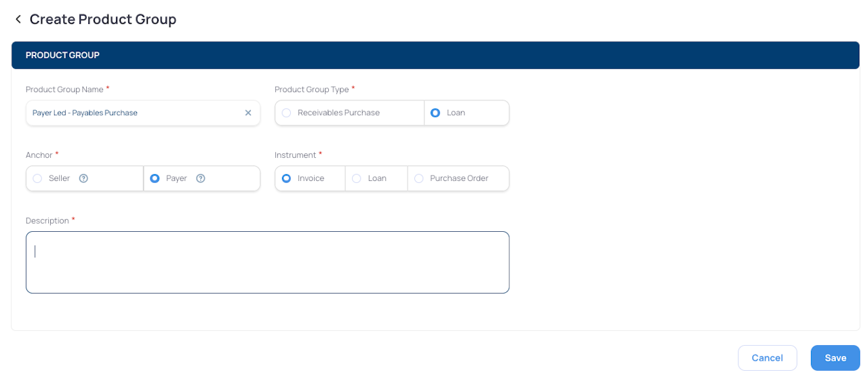Clear the Product Group Name field
Image resolution: width=868 pixels, height=383 pixels.
click(x=248, y=113)
